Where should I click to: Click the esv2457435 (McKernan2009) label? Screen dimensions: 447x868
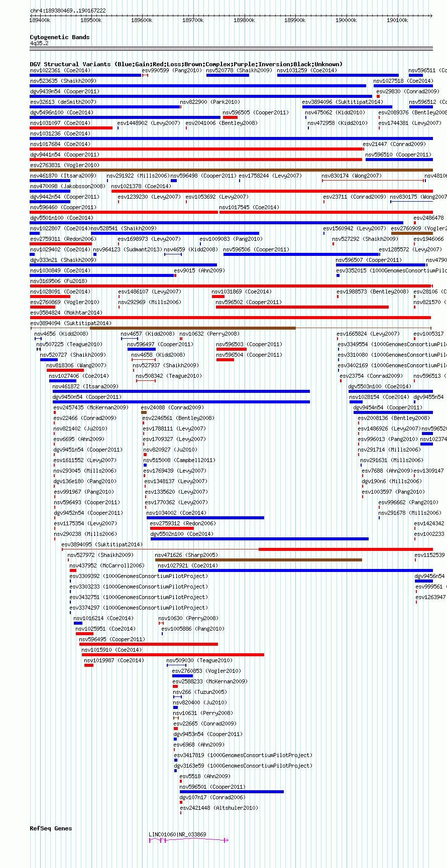[91, 407]
